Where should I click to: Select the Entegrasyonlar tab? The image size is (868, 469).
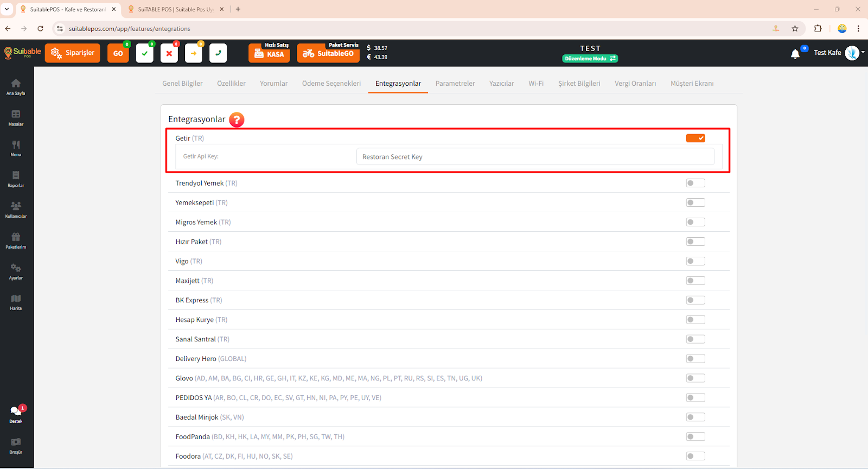[398, 84]
